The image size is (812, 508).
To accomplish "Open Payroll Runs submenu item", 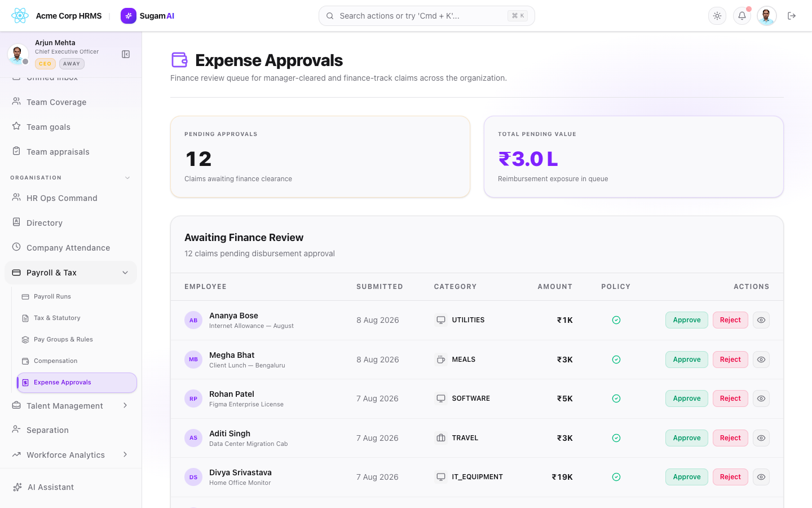I will click(x=77, y=296).
